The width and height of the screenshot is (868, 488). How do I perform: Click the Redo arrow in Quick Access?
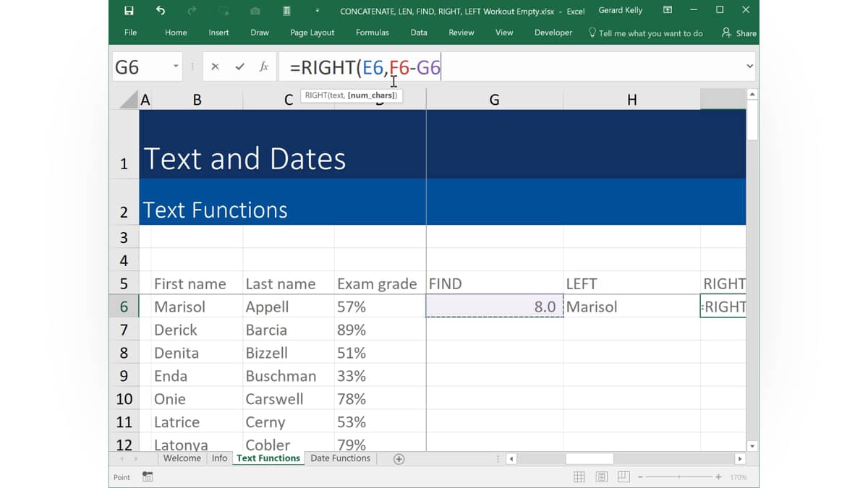coord(192,11)
